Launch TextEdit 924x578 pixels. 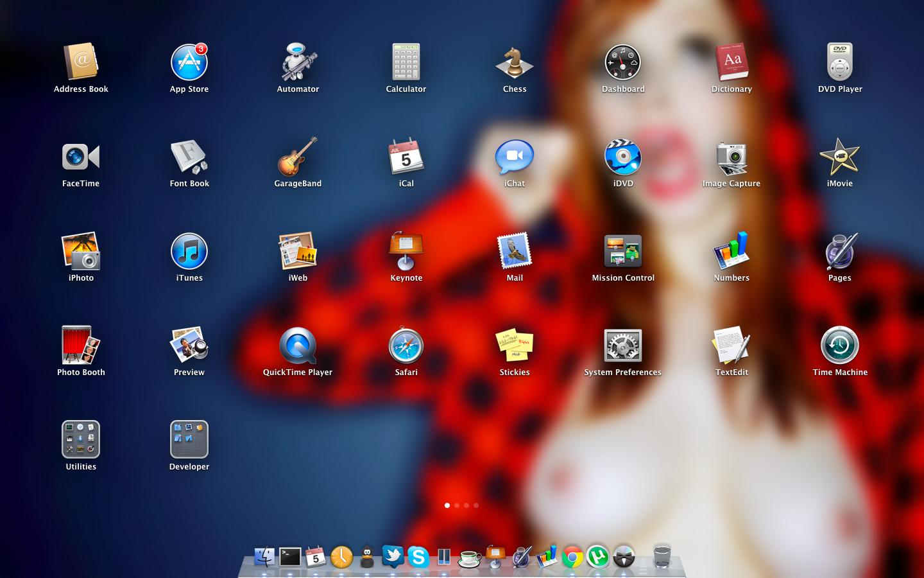tap(732, 346)
